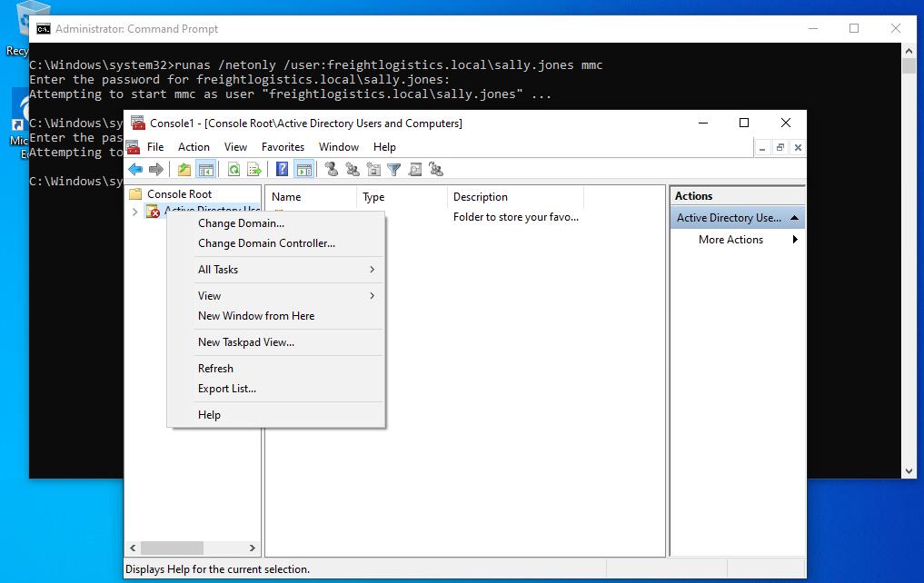The height and width of the screenshot is (583, 924).
Task: Click the Find Objects toolbar icon
Action: (414, 169)
